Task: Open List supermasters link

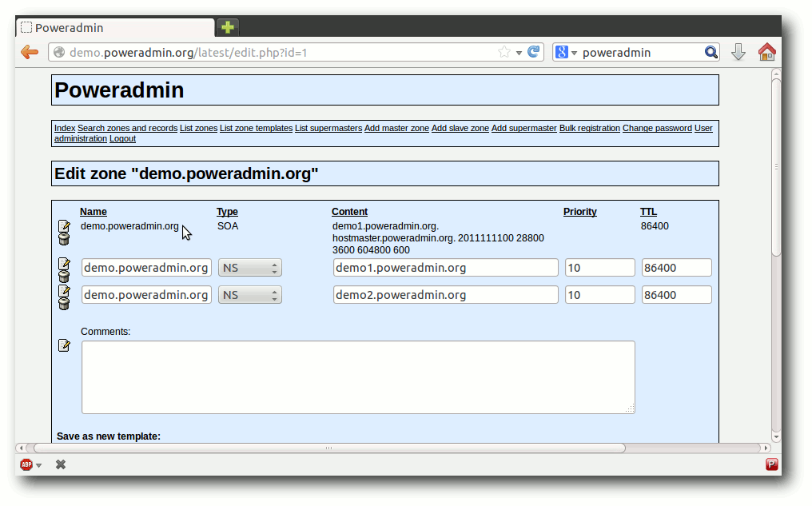Action: tap(328, 128)
